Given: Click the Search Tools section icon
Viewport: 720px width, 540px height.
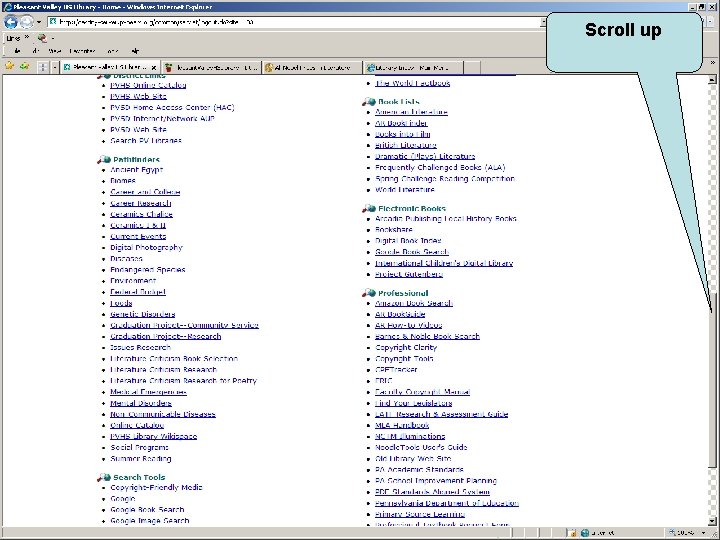Looking at the screenshot, I should [103, 477].
